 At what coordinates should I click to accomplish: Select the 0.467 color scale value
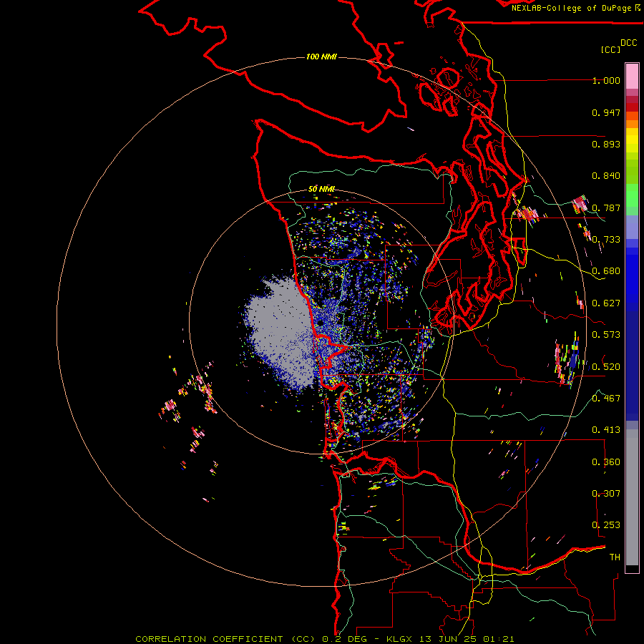pos(606,398)
